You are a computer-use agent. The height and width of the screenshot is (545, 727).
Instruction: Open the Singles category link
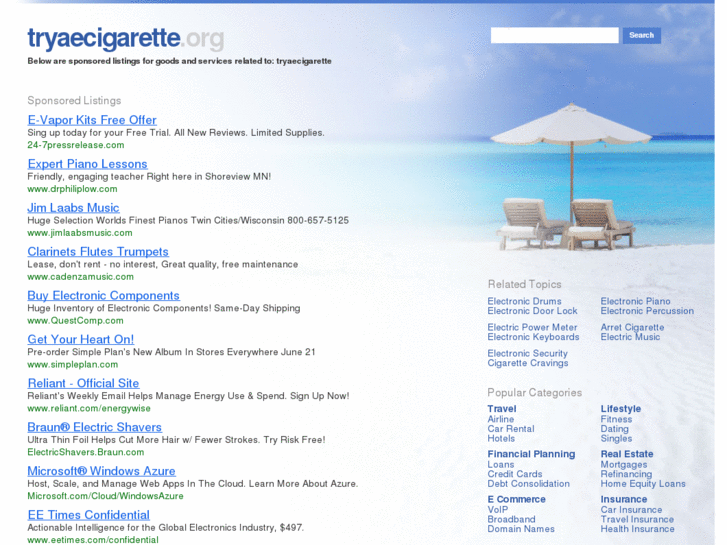point(616,439)
